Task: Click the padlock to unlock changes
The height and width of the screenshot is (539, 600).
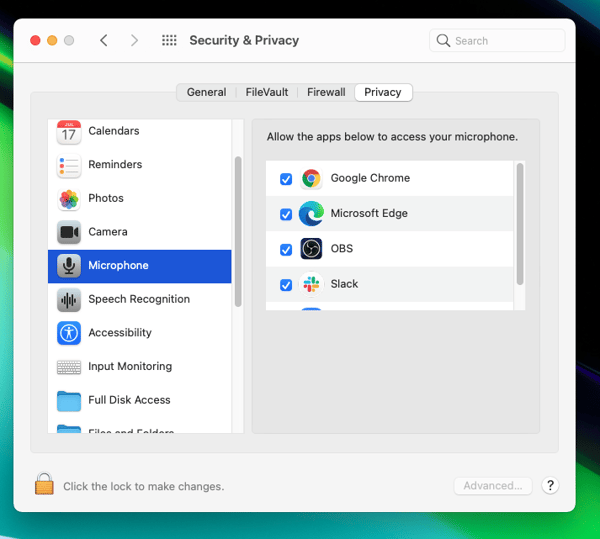Action: (44, 484)
